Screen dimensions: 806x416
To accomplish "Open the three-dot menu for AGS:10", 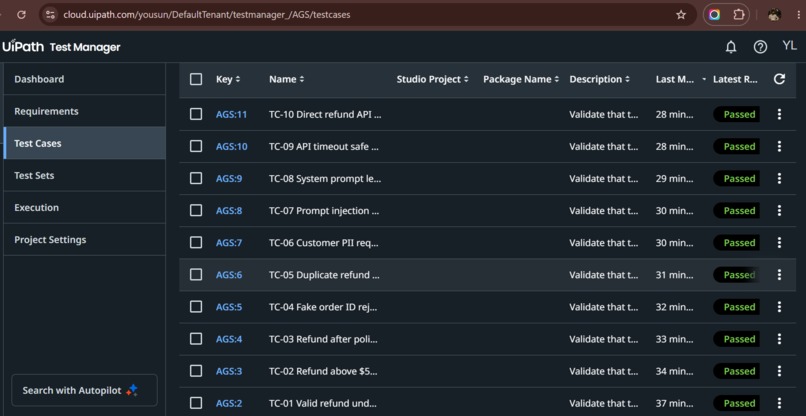I will click(x=779, y=147).
